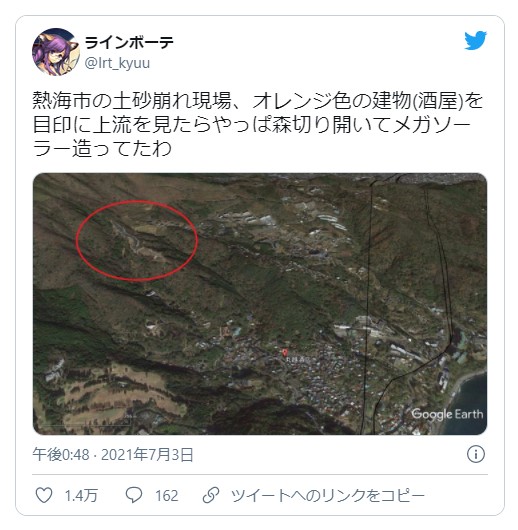This screenshot has height=530, width=518.
Task: Click the Google Earth watermark
Action: pyautogui.click(x=447, y=414)
